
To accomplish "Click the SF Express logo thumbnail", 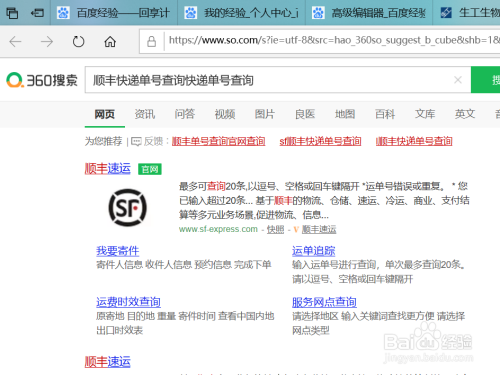I will [128, 207].
